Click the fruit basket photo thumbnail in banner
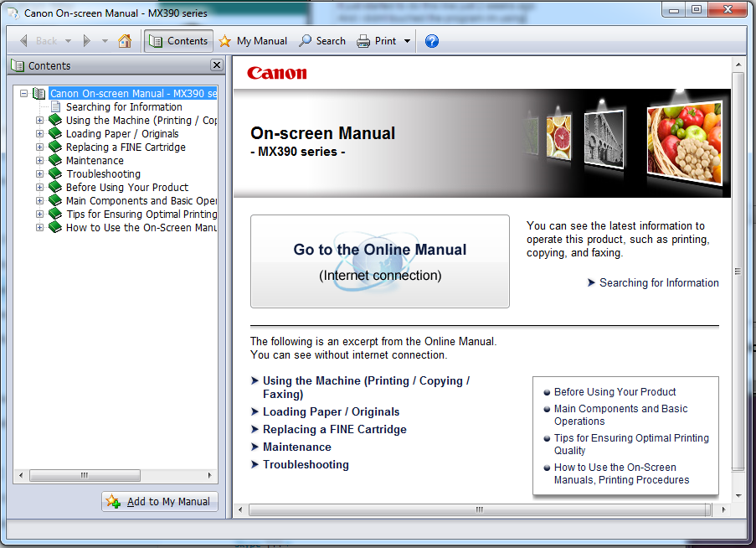Viewport: 756px width, 548px height. [x=685, y=142]
